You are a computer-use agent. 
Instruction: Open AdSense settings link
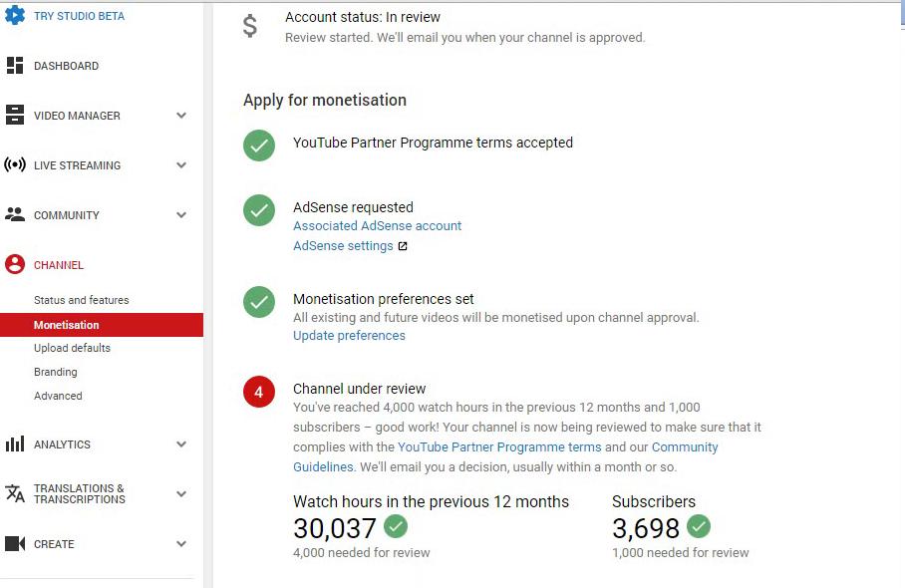coord(343,246)
